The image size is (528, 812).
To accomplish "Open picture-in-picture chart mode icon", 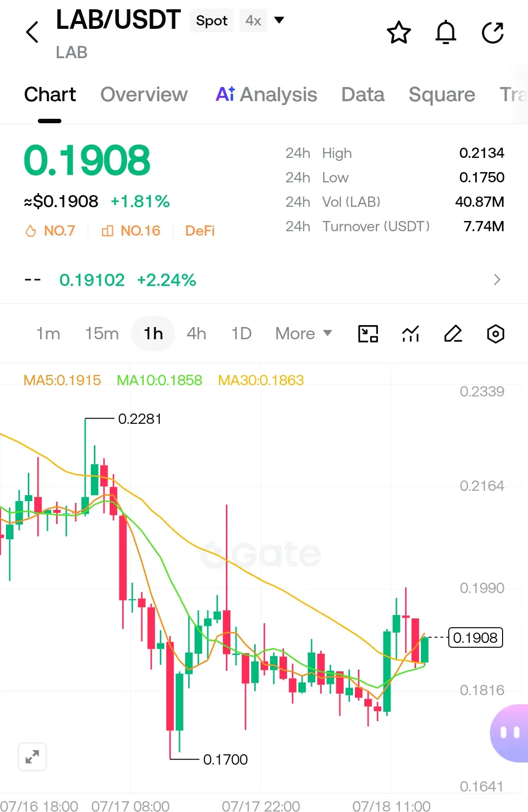I will click(368, 334).
